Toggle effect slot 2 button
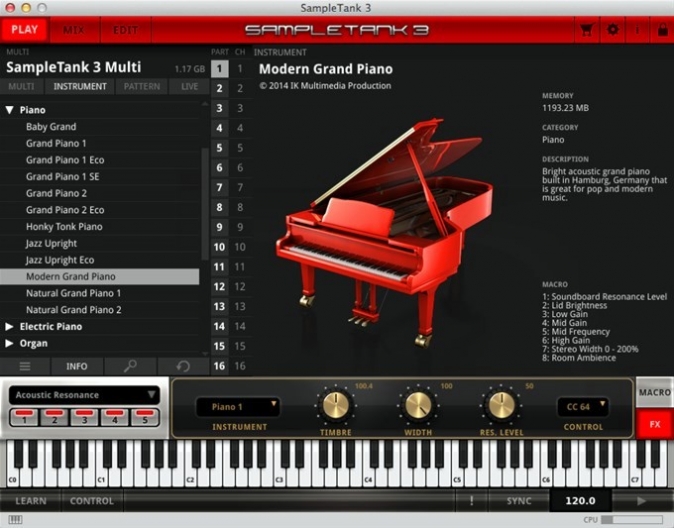The width and height of the screenshot is (674, 528). point(54,417)
